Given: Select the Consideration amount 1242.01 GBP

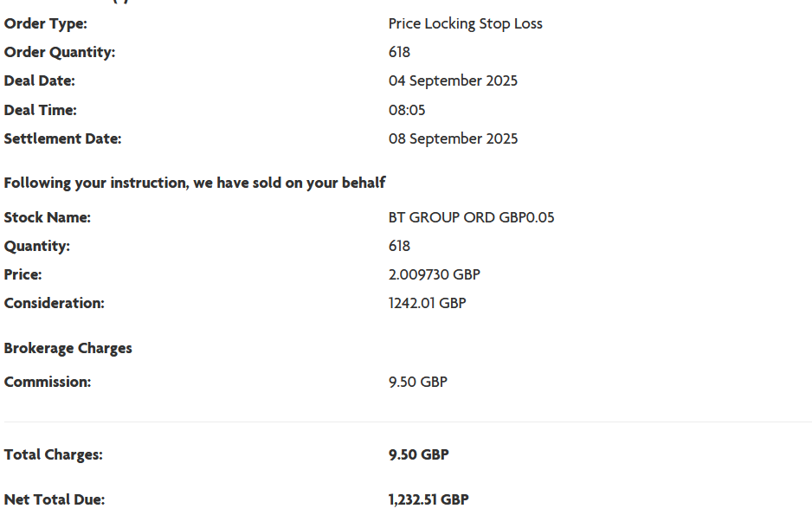Looking at the screenshot, I should pos(427,303).
